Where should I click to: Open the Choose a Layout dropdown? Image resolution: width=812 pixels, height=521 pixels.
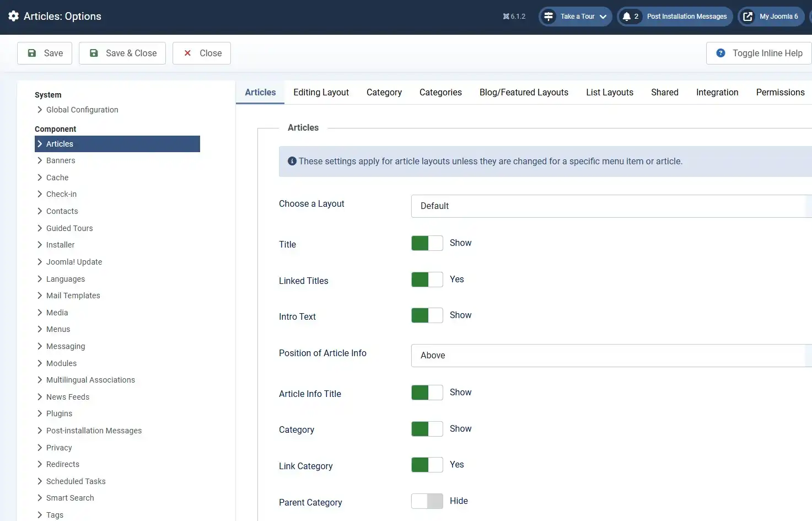611,206
